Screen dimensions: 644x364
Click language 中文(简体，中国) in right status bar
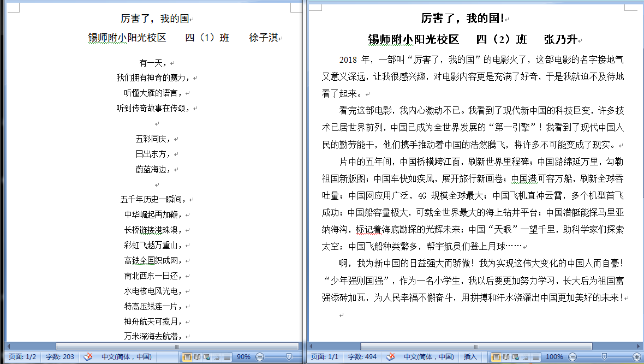coord(429,356)
